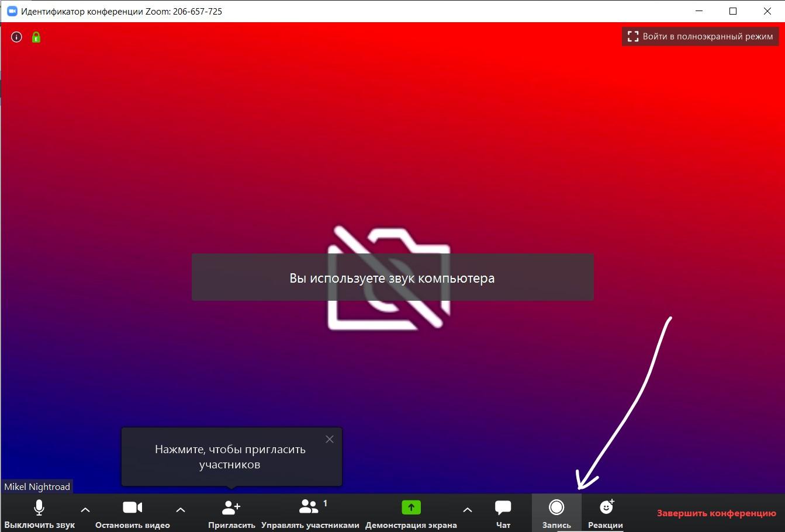Viewport: 785px width, 532px height.
Task: Click Вы используете звук компьютера notification
Action: tap(392, 278)
